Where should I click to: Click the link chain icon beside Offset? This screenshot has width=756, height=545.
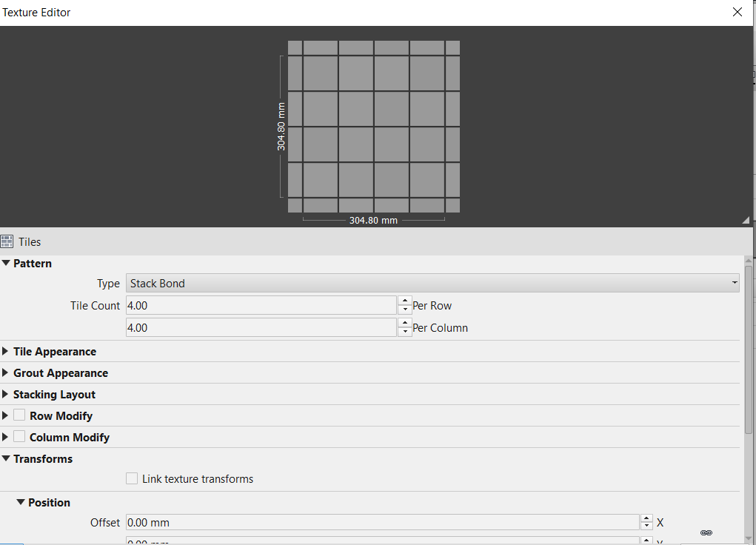[x=706, y=532]
